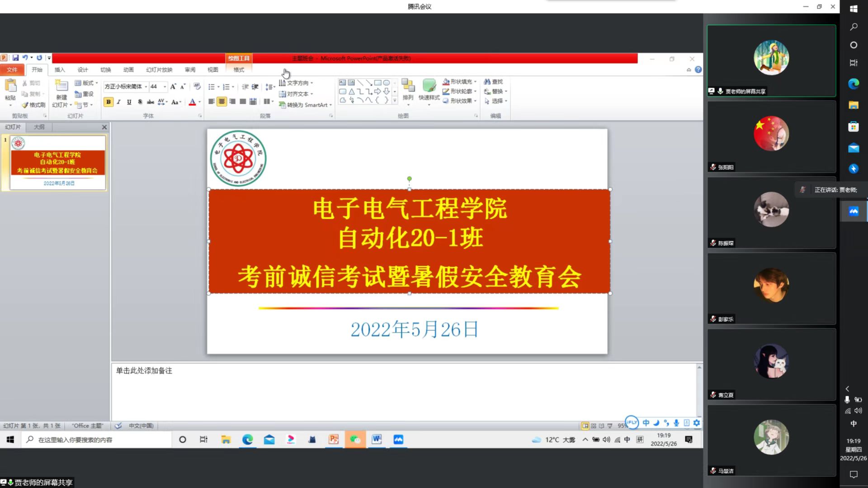The height and width of the screenshot is (488, 868).
Task: Switch to the Insert (插入) ribbon tab
Action: [x=60, y=70]
